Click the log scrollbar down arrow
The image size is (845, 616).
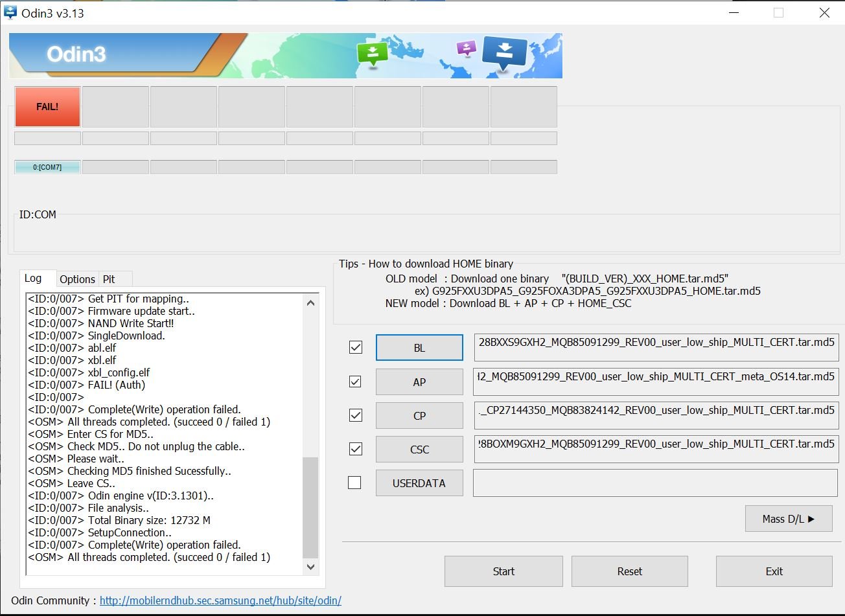point(310,567)
